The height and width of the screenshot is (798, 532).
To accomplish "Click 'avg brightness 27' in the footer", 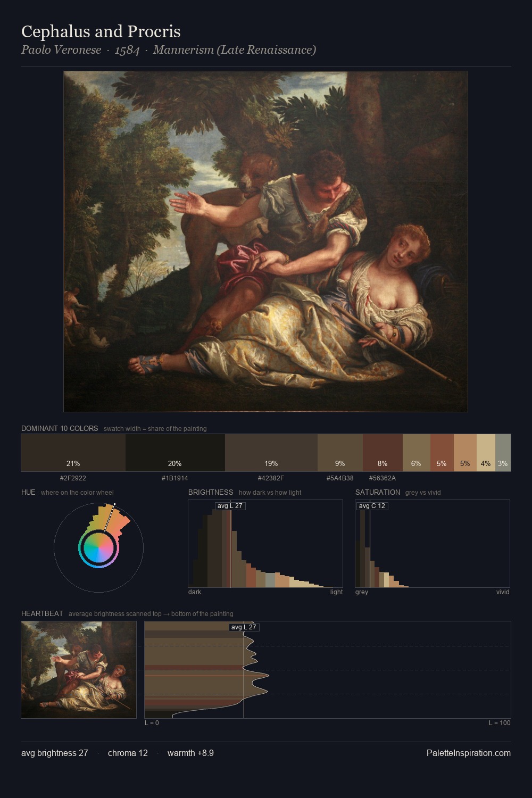I will pyautogui.click(x=55, y=753).
